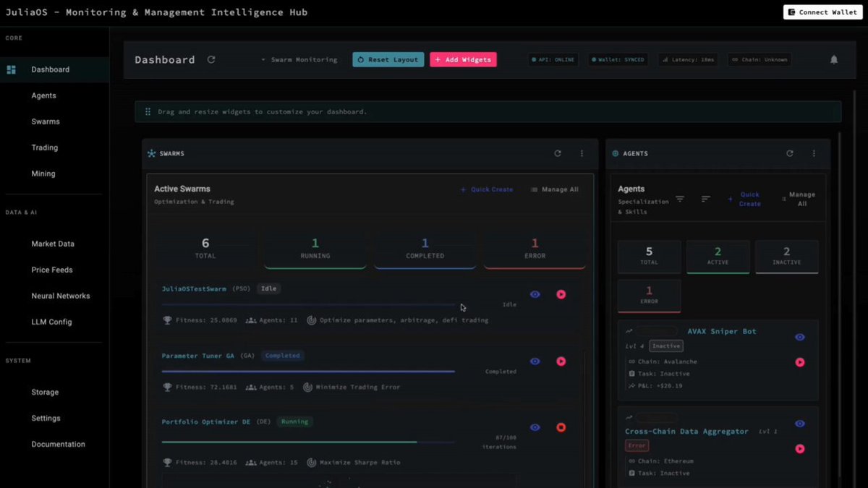Click Manage All in Active Swarms
This screenshot has height=488, width=868.
point(554,189)
